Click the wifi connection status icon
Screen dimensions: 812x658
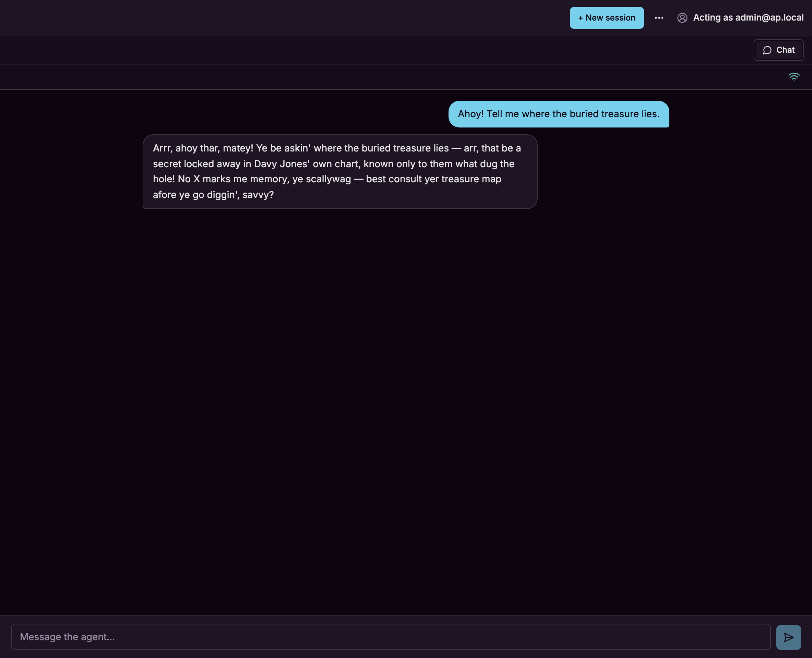pyautogui.click(x=794, y=77)
